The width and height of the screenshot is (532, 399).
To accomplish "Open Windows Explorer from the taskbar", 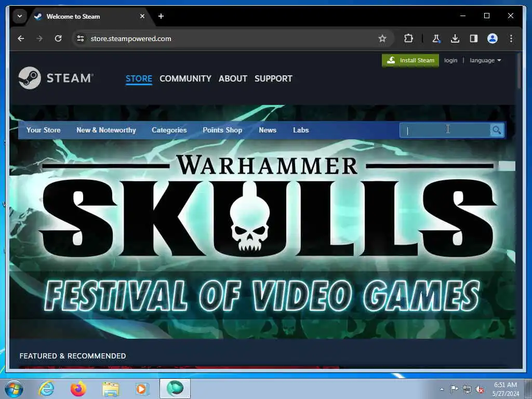I will pyautogui.click(x=111, y=389).
